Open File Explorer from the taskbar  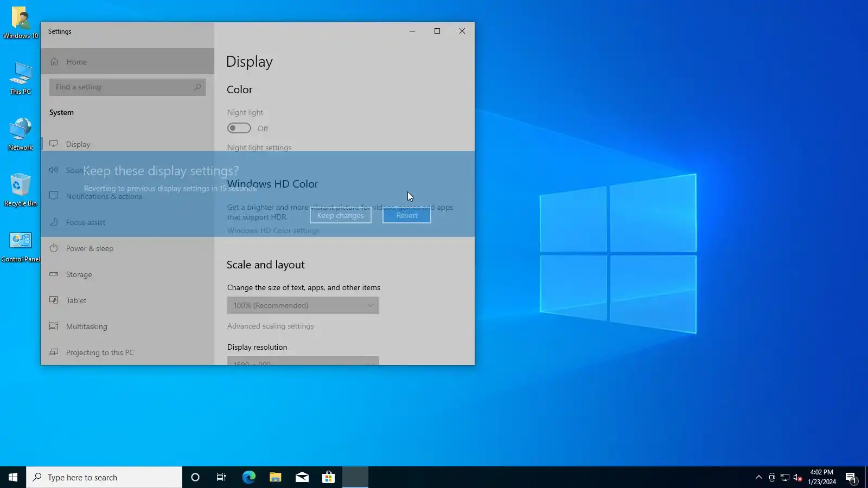tap(275, 477)
